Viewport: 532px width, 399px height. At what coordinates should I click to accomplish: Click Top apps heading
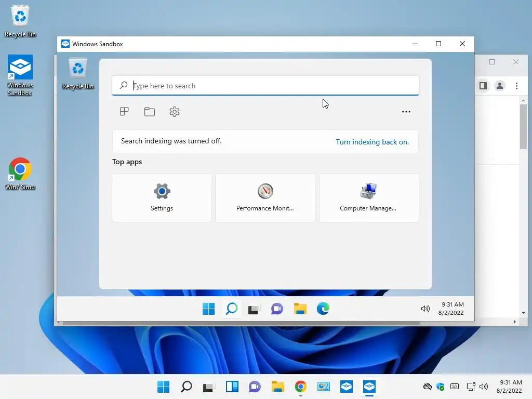click(127, 162)
